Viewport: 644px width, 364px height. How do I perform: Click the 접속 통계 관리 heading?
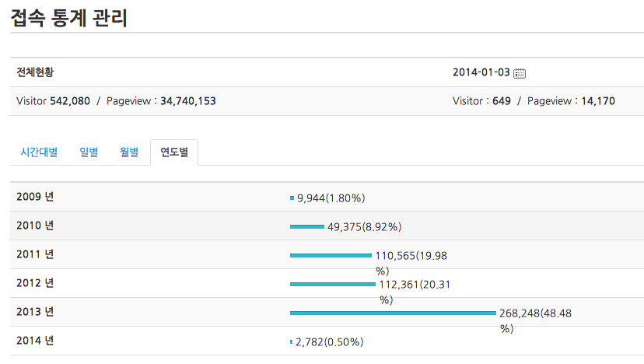[x=69, y=17]
